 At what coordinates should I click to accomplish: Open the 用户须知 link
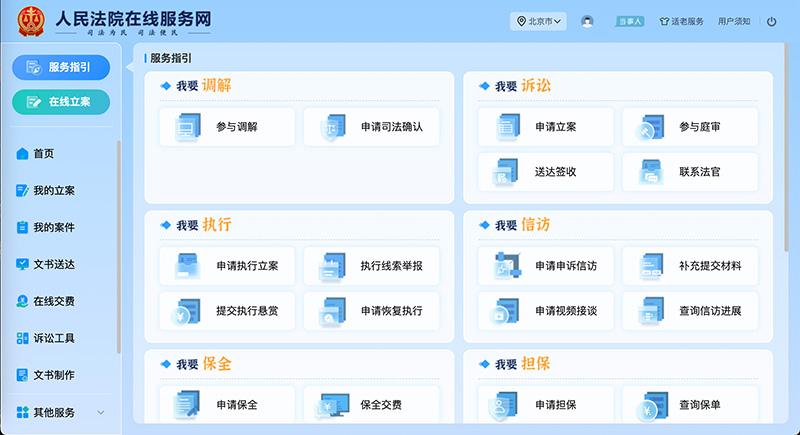pos(734,21)
